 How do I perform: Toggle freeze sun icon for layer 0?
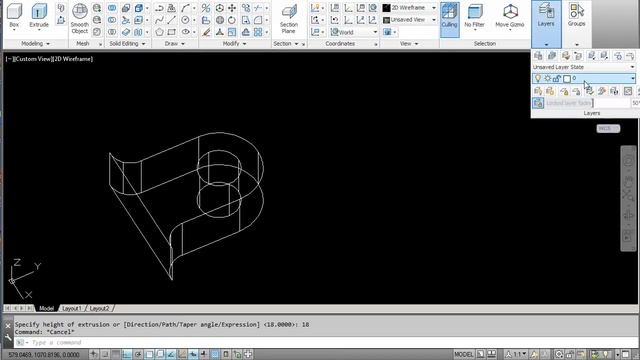(547, 78)
